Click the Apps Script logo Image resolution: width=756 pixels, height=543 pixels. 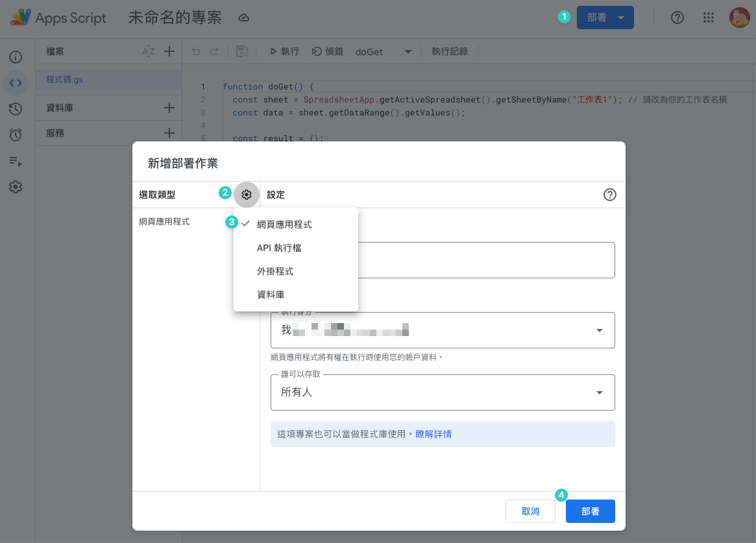tap(21, 18)
